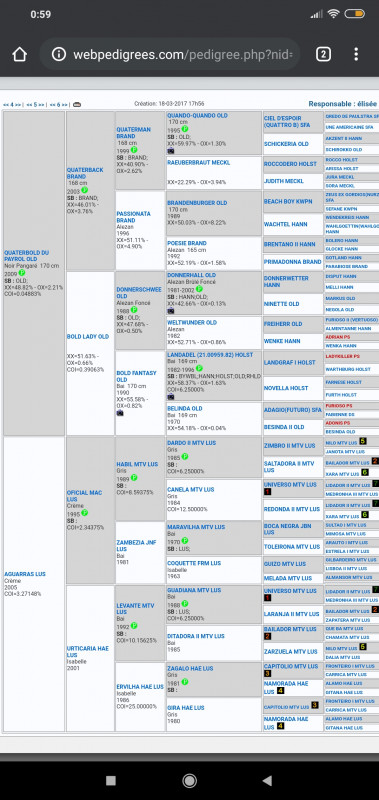379x800 pixels.
Task: Switch pedigree to 6 generations
Action: (59, 105)
